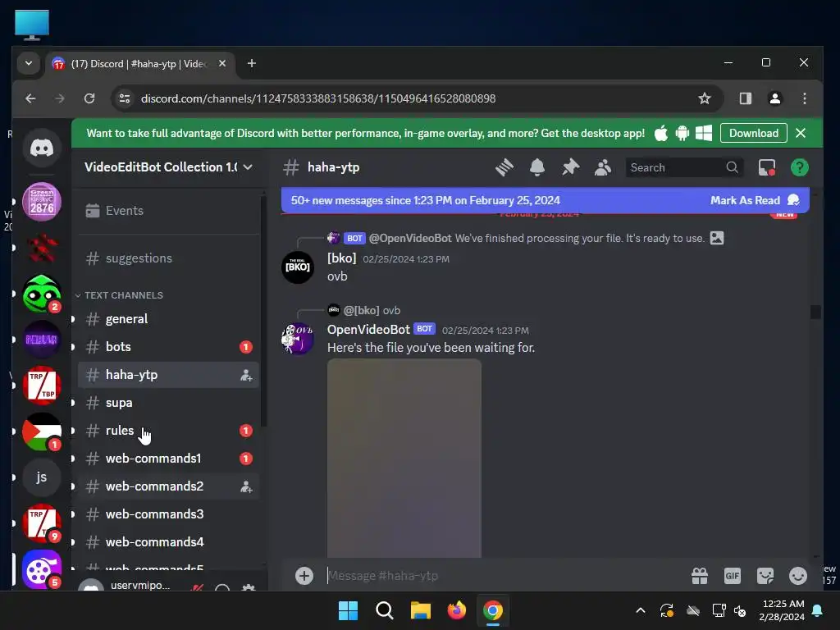Click the plus attachment button in message bar

point(304,576)
